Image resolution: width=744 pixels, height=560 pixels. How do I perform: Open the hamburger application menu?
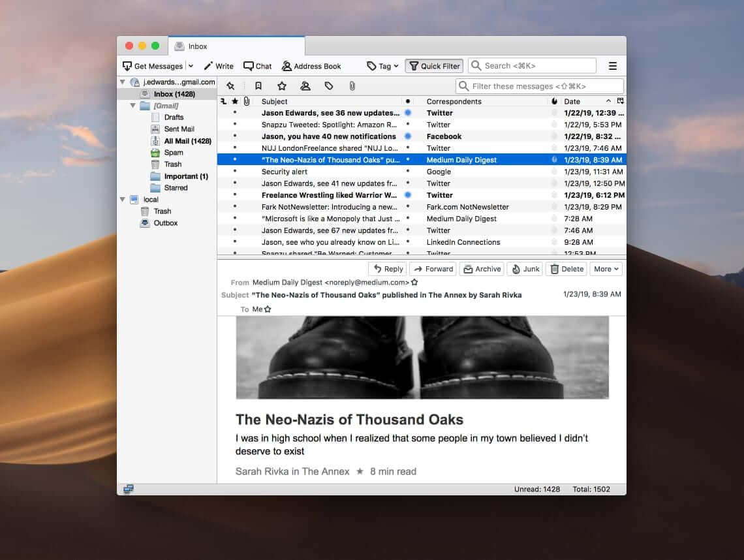click(613, 66)
